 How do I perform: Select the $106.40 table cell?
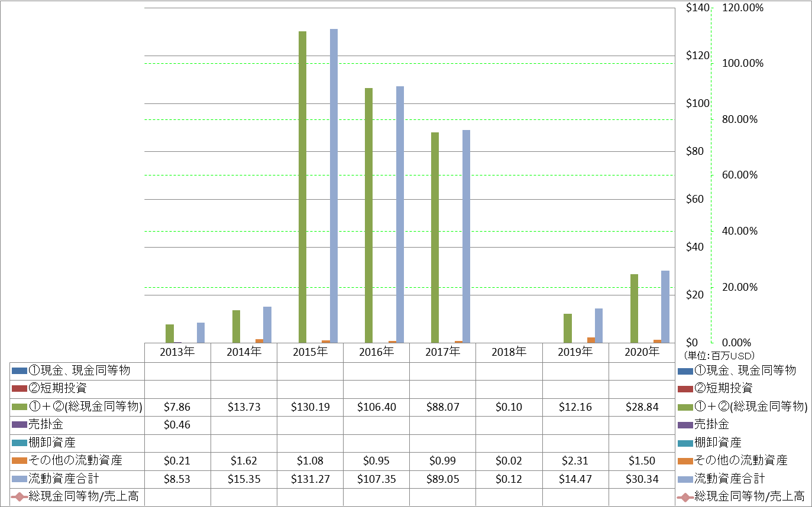(377, 407)
